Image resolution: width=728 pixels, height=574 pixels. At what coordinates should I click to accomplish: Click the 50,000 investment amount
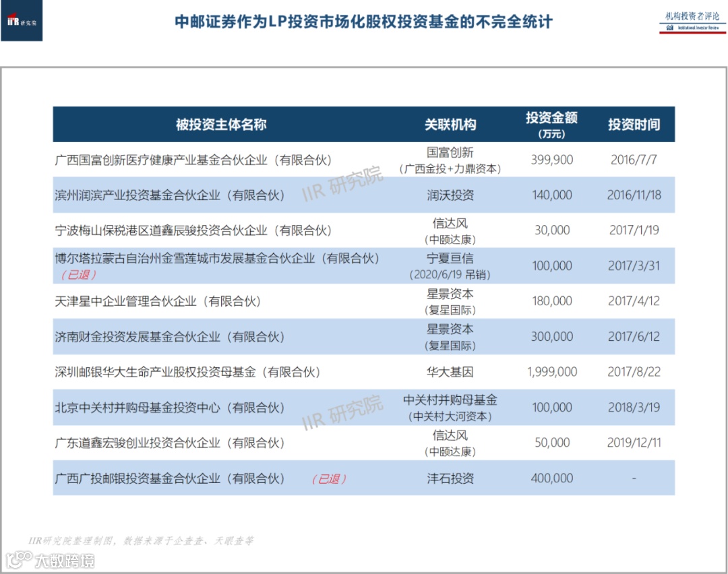click(552, 443)
